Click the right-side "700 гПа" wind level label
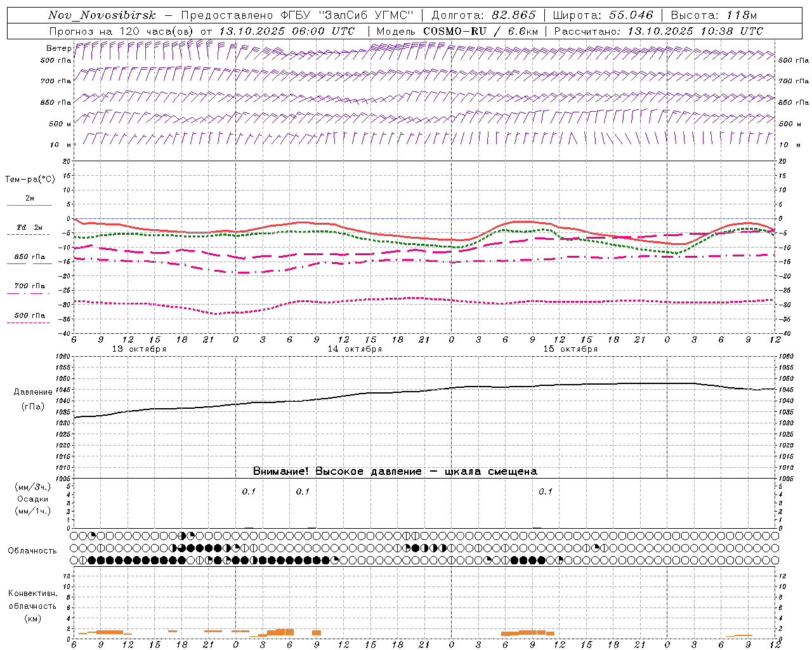Viewport: 812px width, 650px height. (793, 81)
